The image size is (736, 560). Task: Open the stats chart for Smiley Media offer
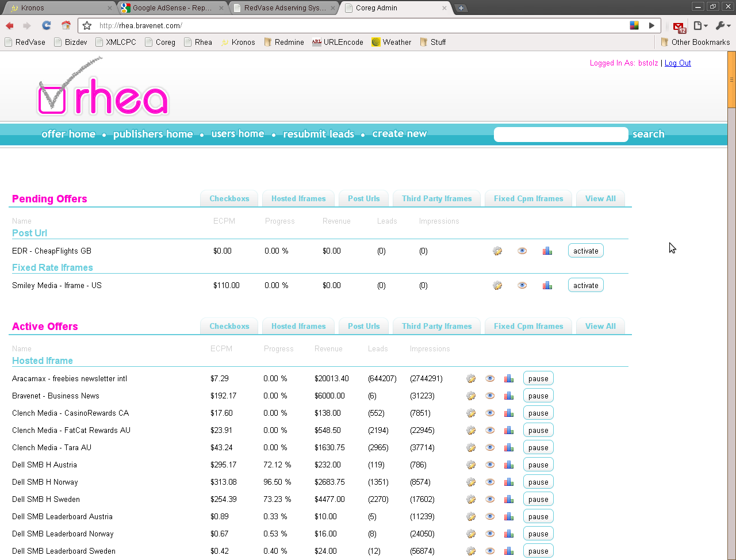pos(547,286)
